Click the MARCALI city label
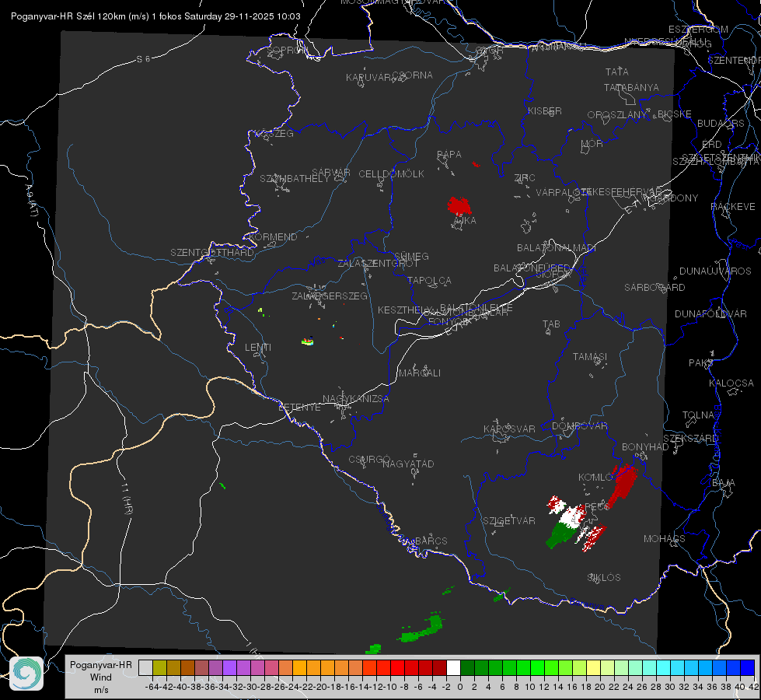Viewport: 761px width, 700px height. [x=420, y=373]
